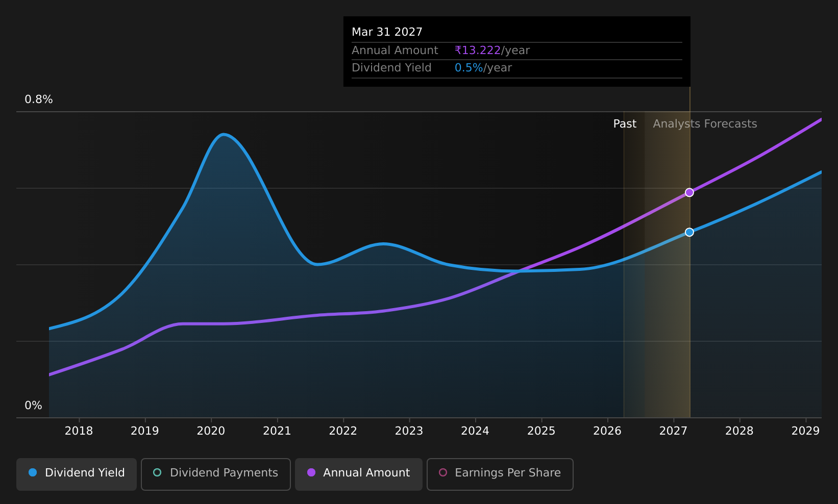Click the 2022 x-axis label
This screenshot has height=504, width=838.
click(343, 431)
